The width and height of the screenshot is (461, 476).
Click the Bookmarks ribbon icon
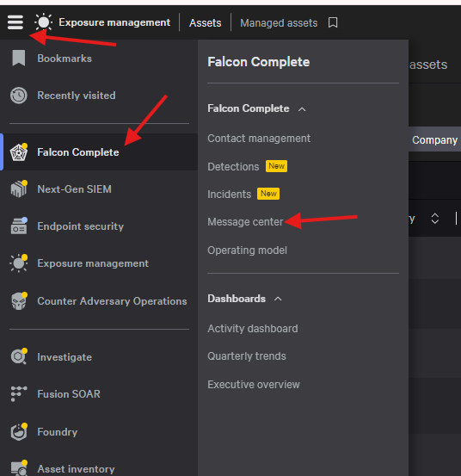[x=19, y=58]
